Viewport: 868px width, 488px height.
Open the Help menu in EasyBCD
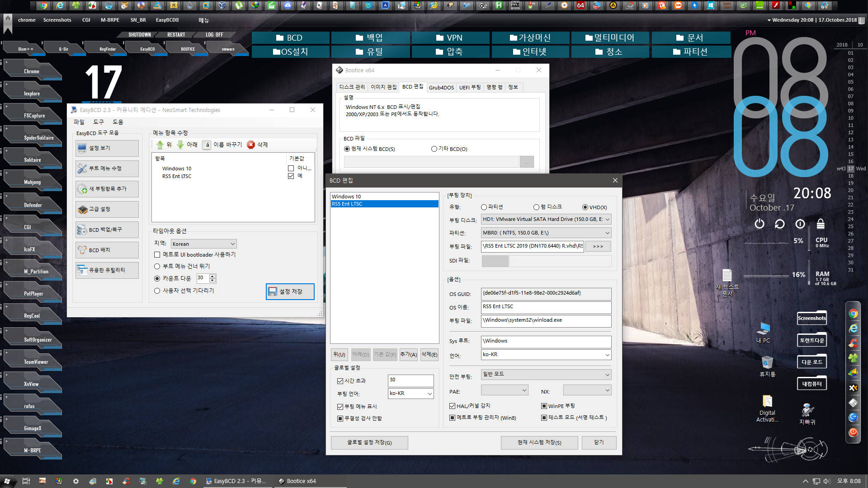[118, 122]
